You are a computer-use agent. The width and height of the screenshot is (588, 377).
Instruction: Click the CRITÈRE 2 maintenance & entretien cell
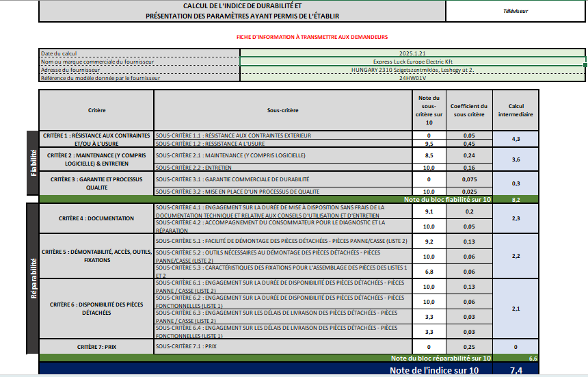pyautogui.click(x=97, y=159)
